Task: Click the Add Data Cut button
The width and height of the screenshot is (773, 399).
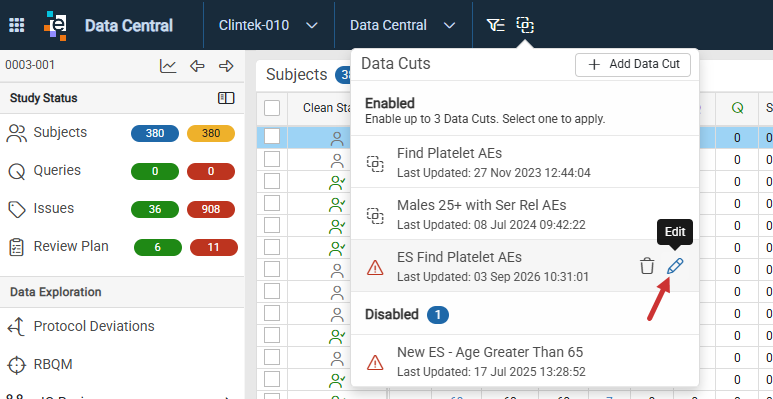Action: tap(632, 65)
